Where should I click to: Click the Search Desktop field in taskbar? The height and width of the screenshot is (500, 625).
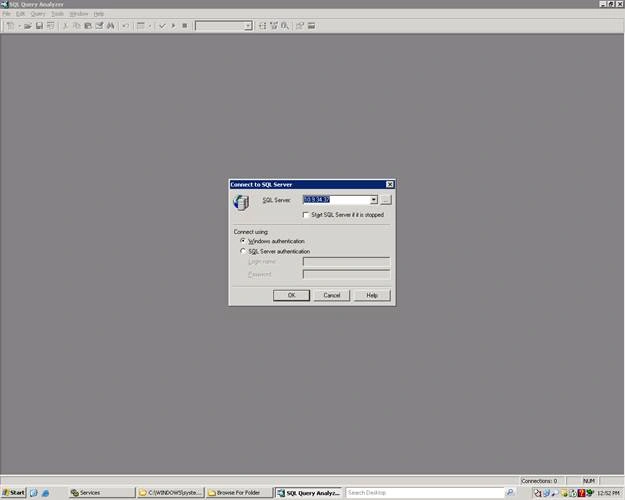click(425, 493)
